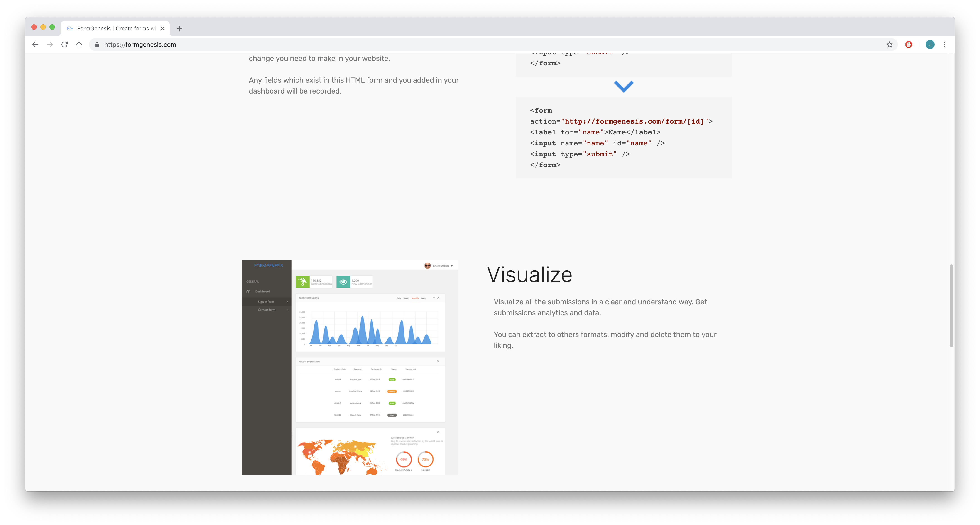Open the profile avatar labeled J
Image resolution: width=980 pixels, height=525 pixels.
pyautogui.click(x=930, y=45)
